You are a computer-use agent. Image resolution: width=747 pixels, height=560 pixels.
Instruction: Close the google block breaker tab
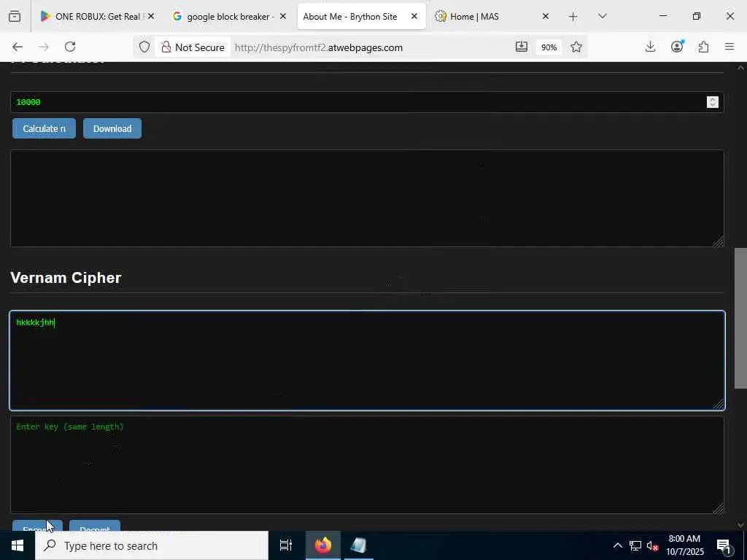[x=283, y=17]
